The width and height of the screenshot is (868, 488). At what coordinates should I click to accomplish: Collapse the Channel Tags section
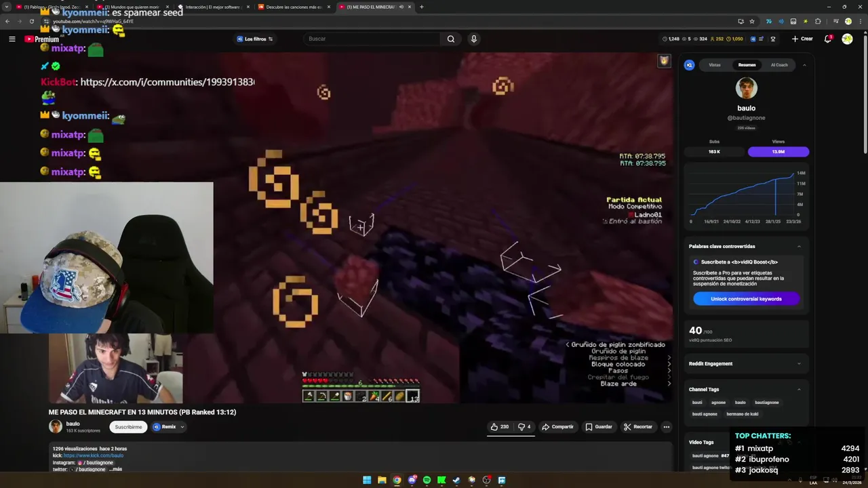(799, 390)
